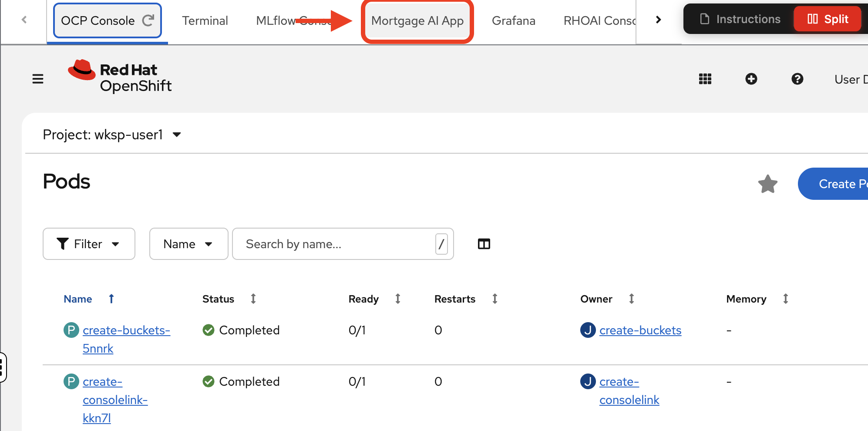
Task: Favorite the Pods page with star icon
Action: (x=767, y=184)
